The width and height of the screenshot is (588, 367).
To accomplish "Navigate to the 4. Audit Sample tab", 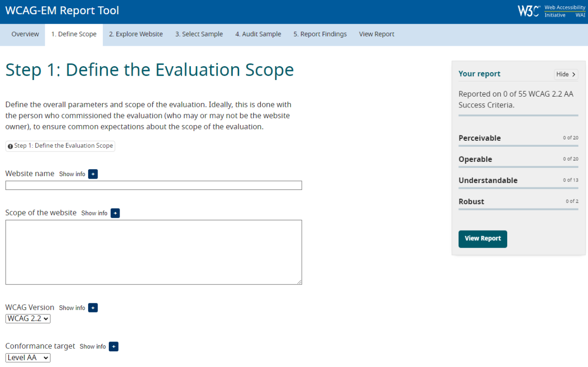I will click(258, 34).
